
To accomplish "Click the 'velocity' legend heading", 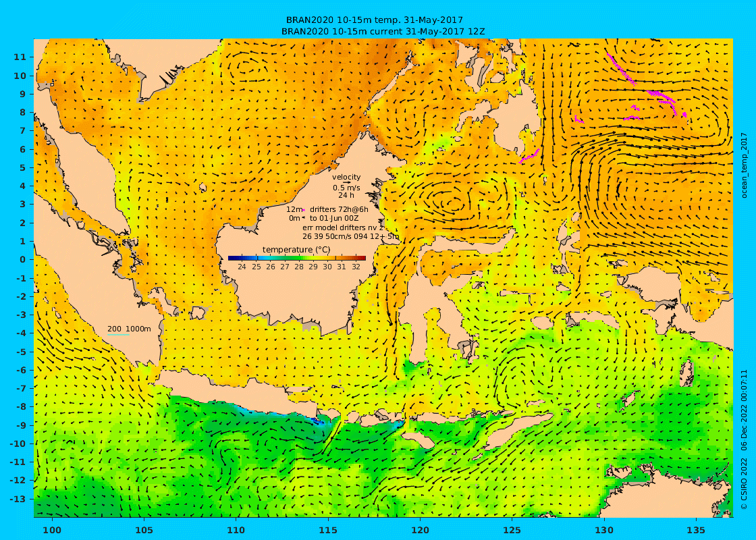I will tap(346, 177).
